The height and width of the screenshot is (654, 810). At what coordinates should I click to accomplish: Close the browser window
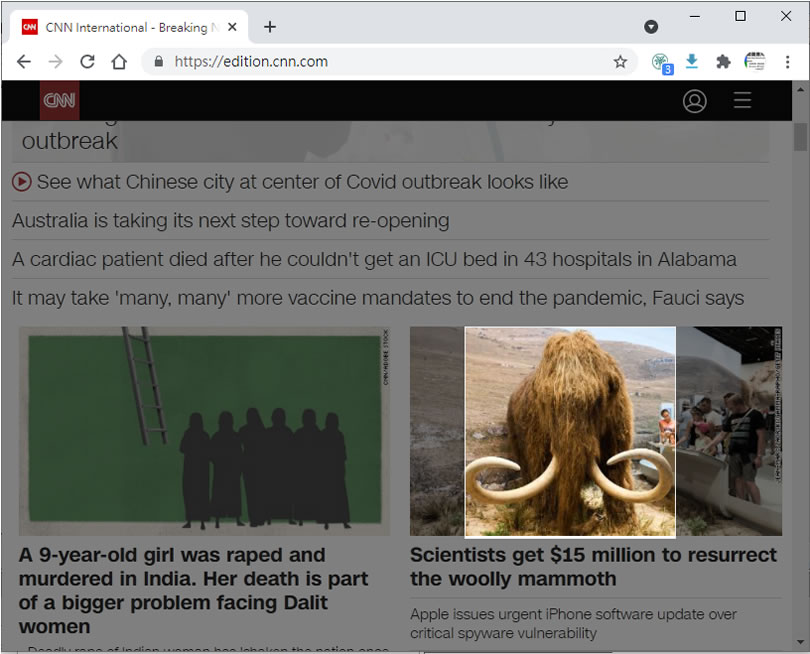click(x=786, y=17)
